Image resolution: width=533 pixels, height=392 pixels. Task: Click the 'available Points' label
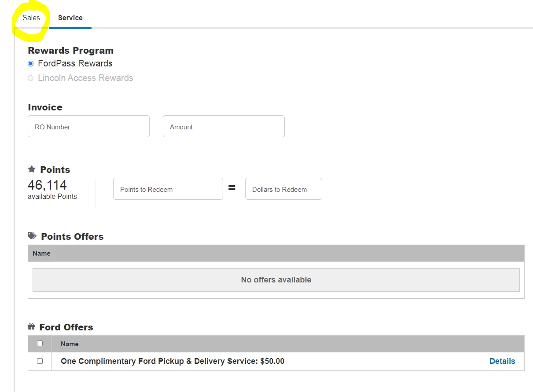coord(52,197)
